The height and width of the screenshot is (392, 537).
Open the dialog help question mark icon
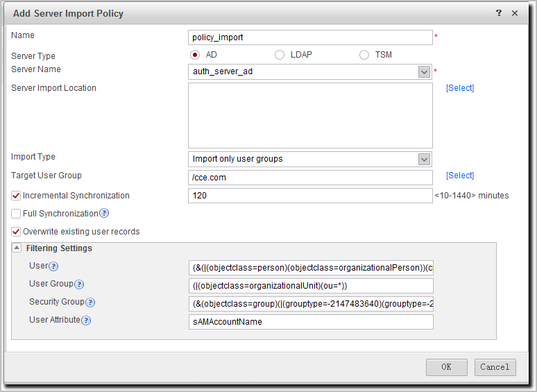[499, 13]
